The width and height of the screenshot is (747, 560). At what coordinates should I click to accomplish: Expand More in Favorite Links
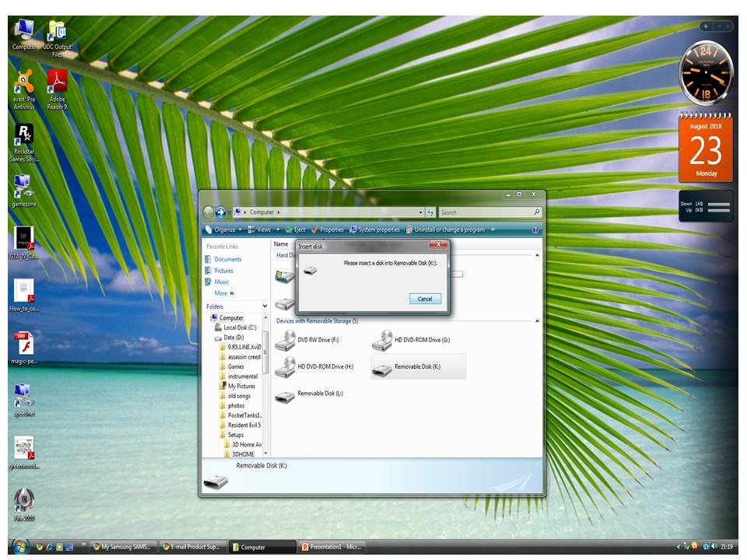[x=224, y=293]
